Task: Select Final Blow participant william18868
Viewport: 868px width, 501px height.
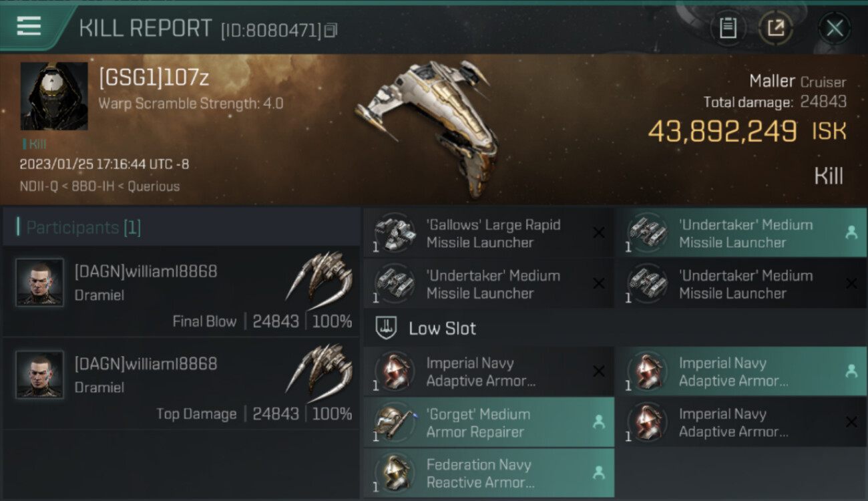Action: [146, 271]
